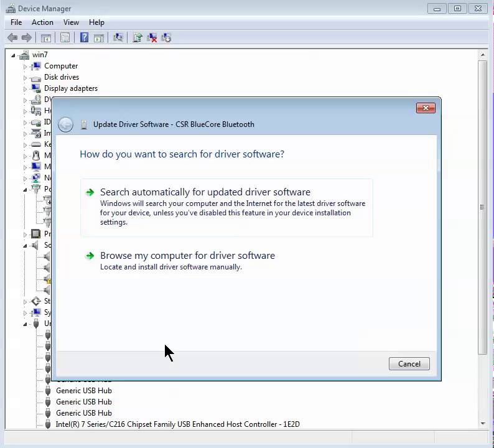The width and height of the screenshot is (494, 448).
Task: Click Scan for hardware changes toolbar icon
Action: click(x=118, y=38)
